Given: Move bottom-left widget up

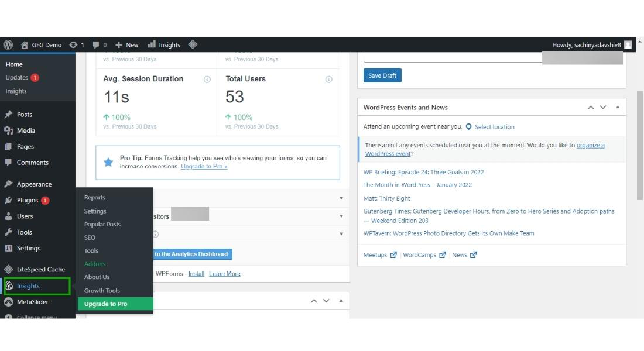Looking at the screenshot, I should 314,301.
